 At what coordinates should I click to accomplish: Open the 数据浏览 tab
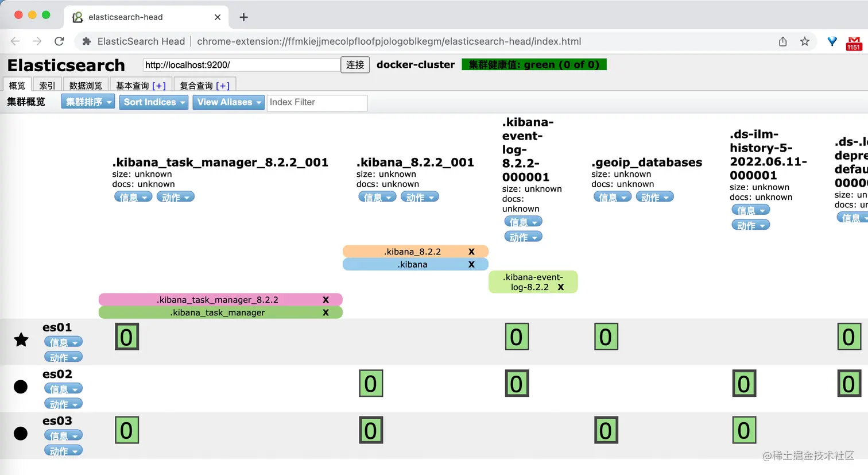[x=86, y=85]
